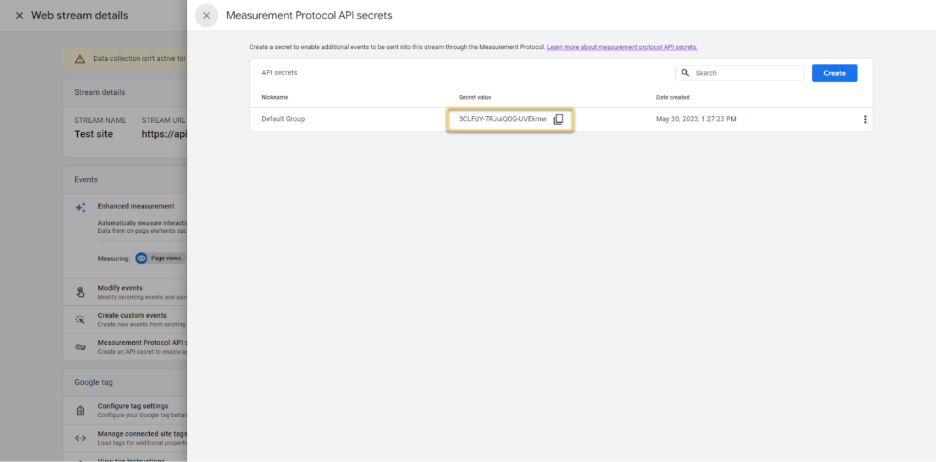Viewport: 936px width, 462px height.
Task: Copy the API secret value
Action: coord(559,119)
